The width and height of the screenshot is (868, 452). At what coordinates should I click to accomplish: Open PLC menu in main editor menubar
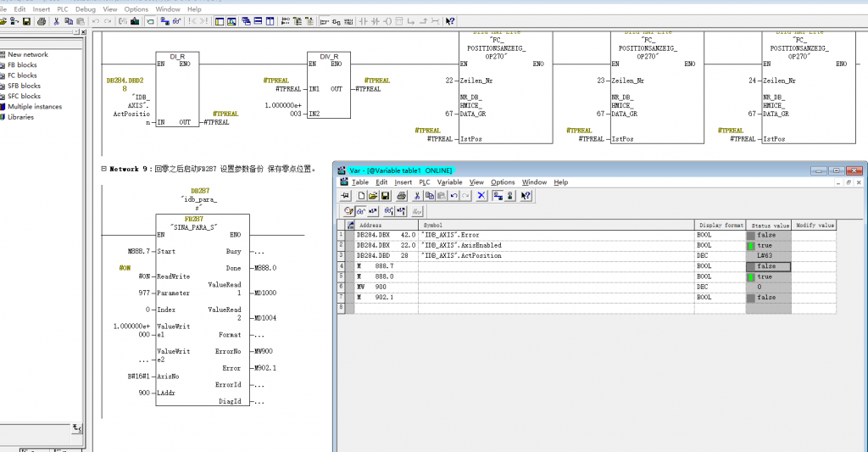coord(63,8)
